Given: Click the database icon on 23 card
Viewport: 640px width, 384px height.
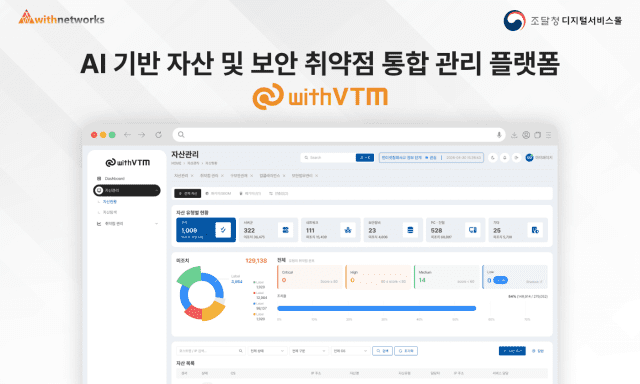Looking at the screenshot, I should tap(410, 230).
